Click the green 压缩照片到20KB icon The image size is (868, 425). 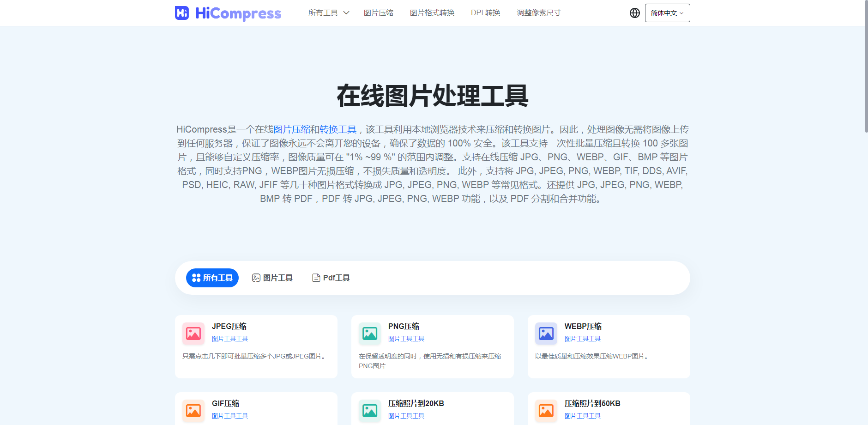[x=370, y=411]
